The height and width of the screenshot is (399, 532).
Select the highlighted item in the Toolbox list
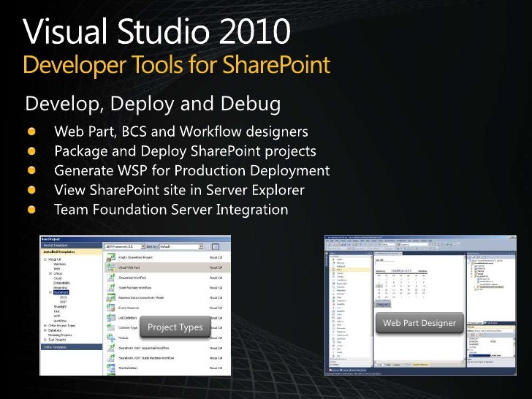(x=350, y=270)
